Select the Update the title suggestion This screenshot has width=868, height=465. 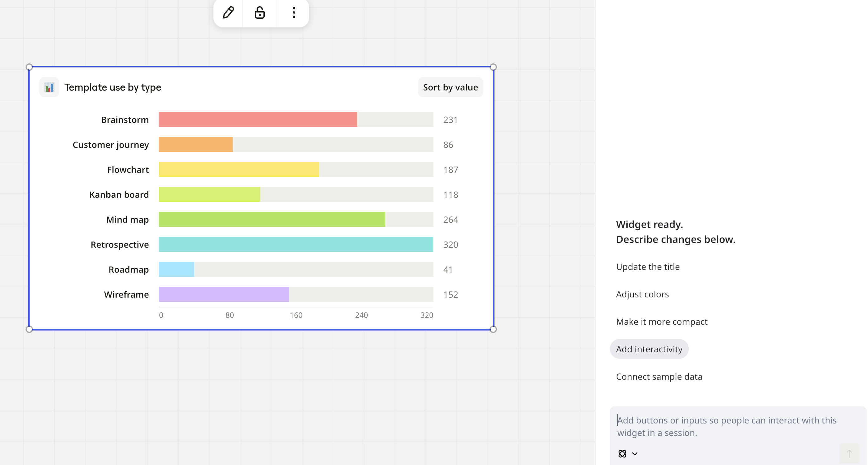point(648,267)
